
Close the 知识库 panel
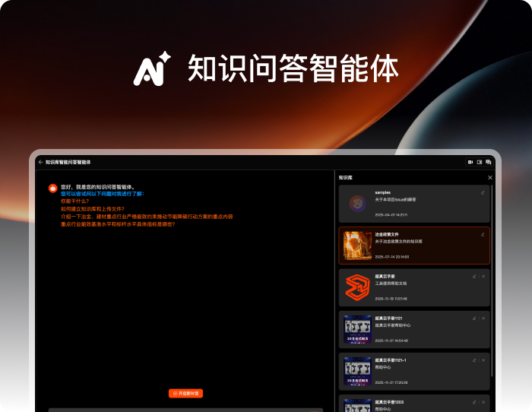489,178
